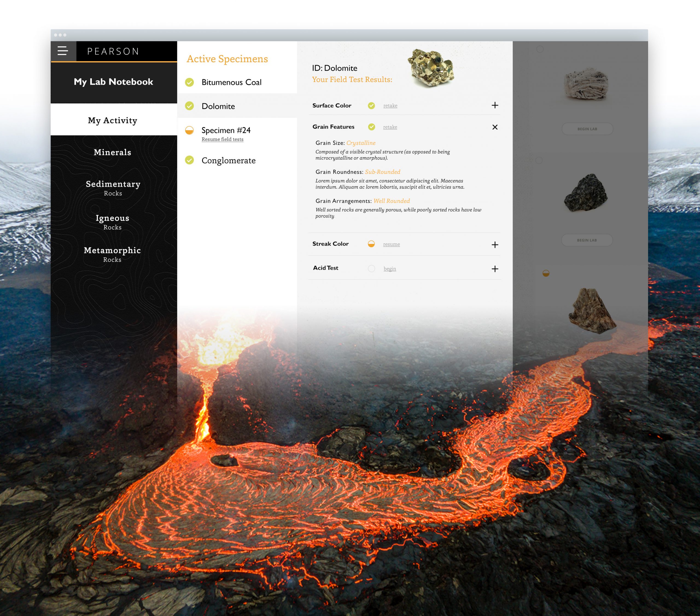Viewport: 700px width, 616px height.
Task: Click the Resume field tests link
Action: pos(222,139)
